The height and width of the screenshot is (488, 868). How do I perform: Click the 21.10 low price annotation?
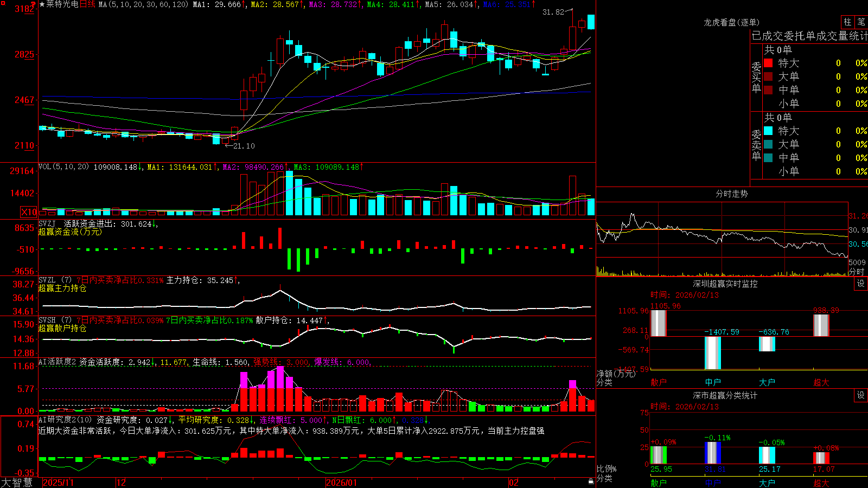coord(244,146)
